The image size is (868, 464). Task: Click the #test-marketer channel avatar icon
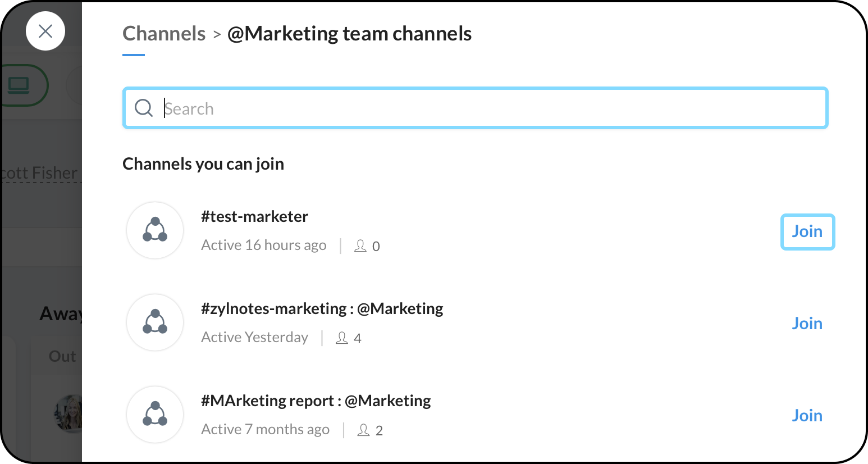point(155,230)
